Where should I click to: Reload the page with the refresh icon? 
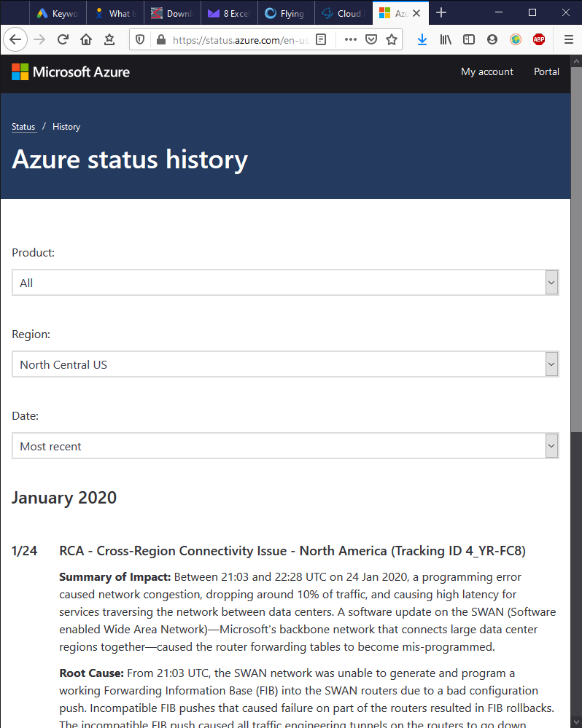[x=63, y=39]
